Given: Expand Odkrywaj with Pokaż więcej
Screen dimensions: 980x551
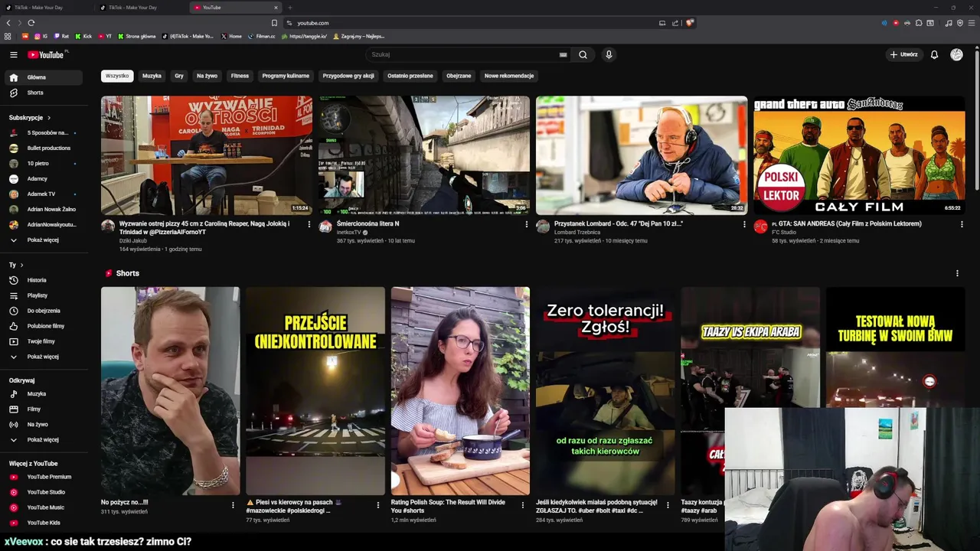Looking at the screenshot, I should click(44, 440).
